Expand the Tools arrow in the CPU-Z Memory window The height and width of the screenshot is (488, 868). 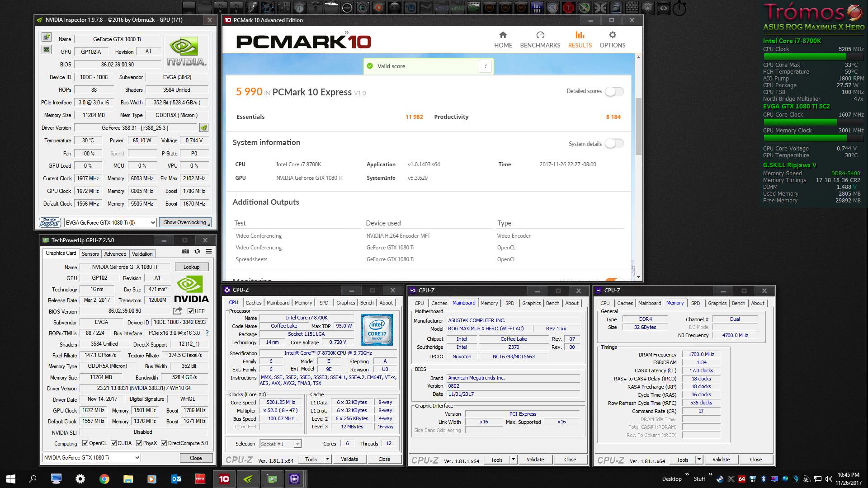(x=699, y=460)
